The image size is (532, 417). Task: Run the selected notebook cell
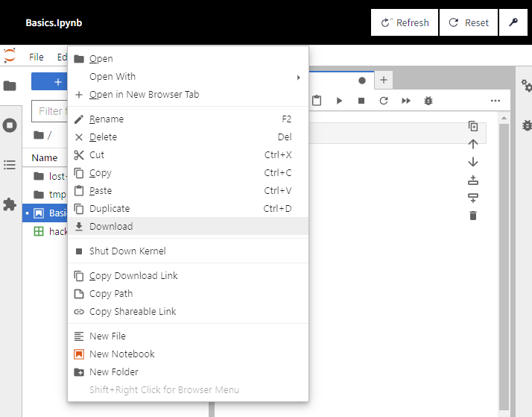[x=339, y=101]
